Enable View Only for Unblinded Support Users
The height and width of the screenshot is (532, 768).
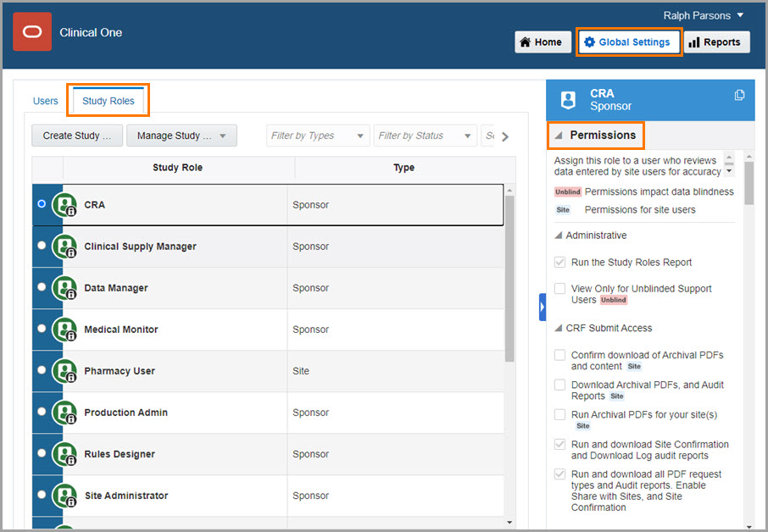559,289
